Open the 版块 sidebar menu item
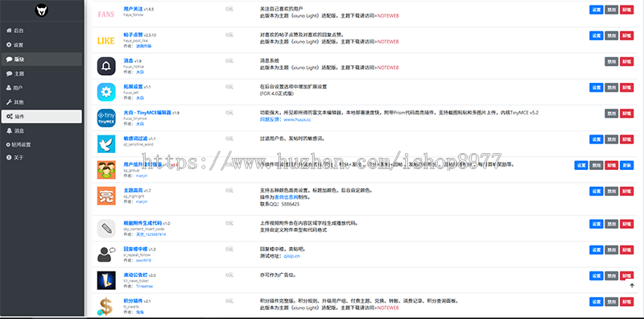 click(x=42, y=59)
